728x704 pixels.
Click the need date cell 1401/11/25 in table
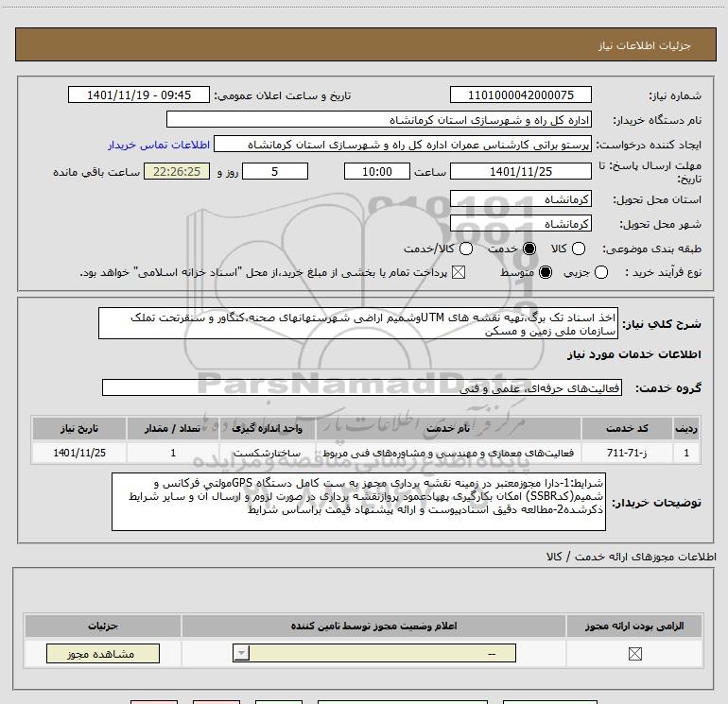(78, 453)
